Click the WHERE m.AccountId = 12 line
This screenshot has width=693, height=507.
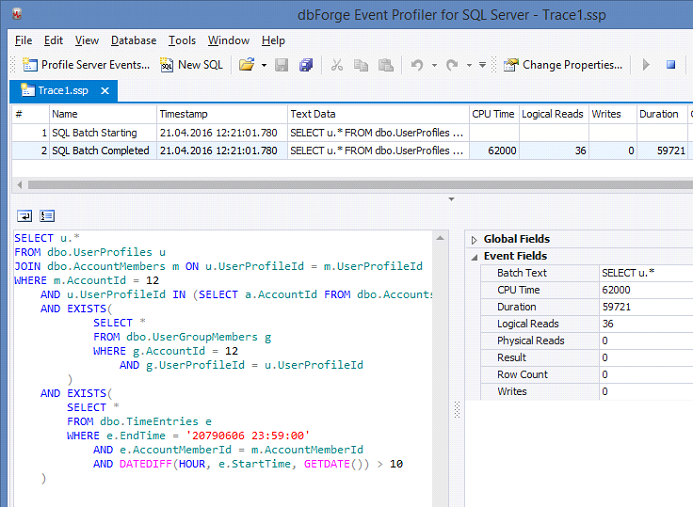point(87,280)
